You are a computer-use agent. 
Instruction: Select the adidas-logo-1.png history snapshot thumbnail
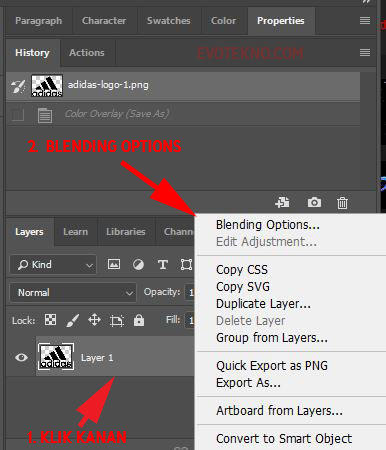pos(47,86)
